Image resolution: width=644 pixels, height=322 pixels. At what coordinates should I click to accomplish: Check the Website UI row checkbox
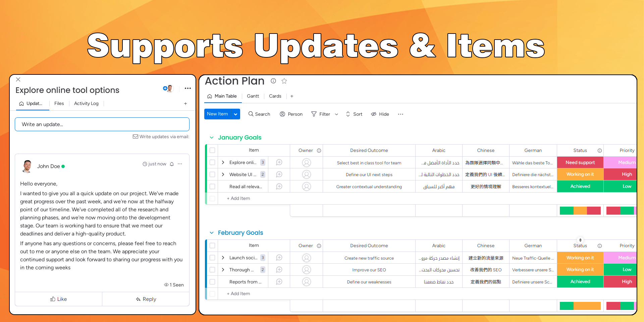click(212, 174)
